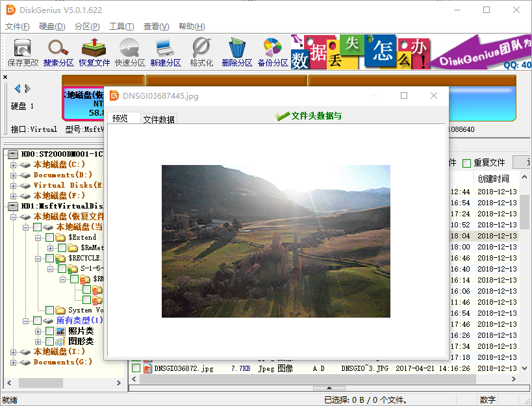Click the 文件头数据 status link in preview
Screen dimensions: 532x406
point(316,116)
